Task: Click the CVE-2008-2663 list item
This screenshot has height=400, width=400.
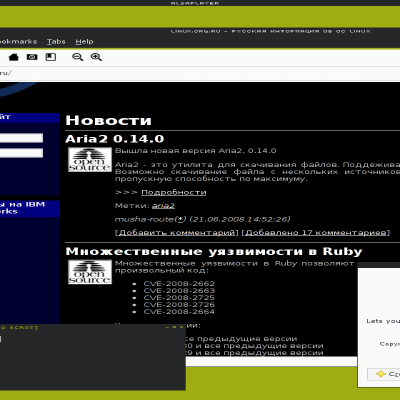Action: pyautogui.click(x=179, y=291)
